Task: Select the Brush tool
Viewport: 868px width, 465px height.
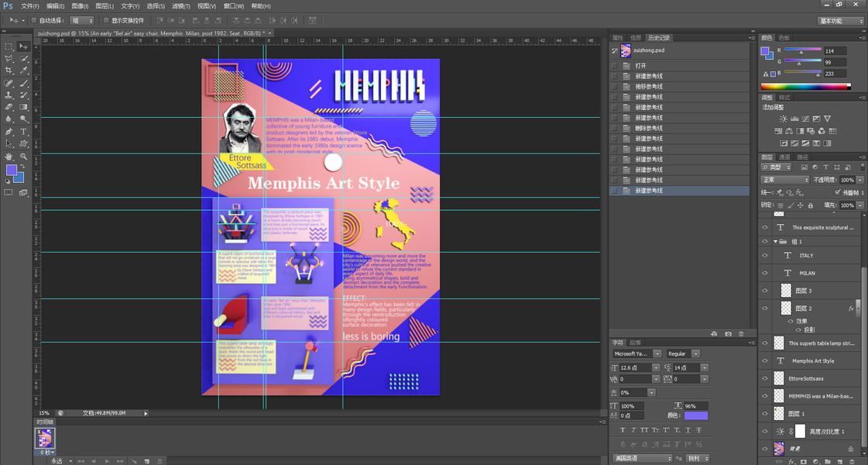Action: 23,83
